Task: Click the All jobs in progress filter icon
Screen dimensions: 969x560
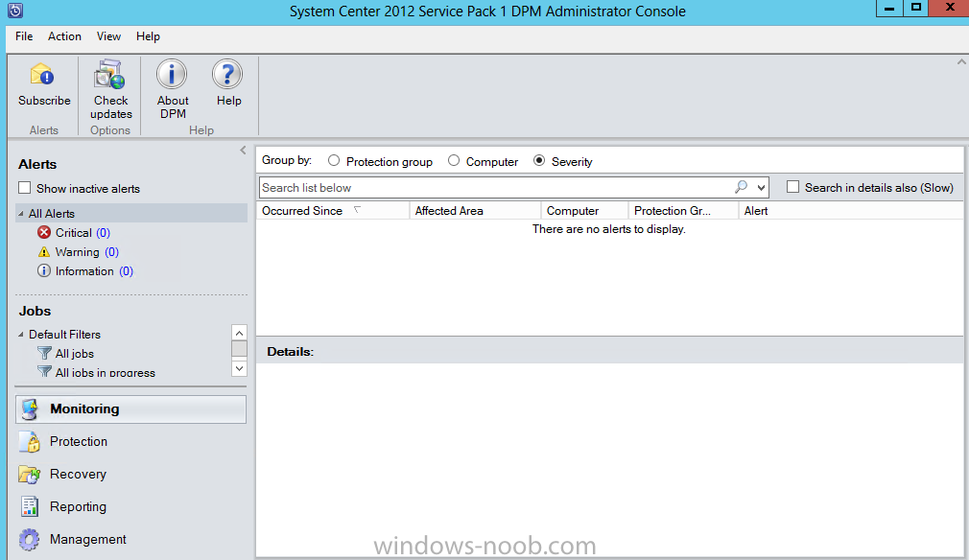Action: (x=44, y=371)
